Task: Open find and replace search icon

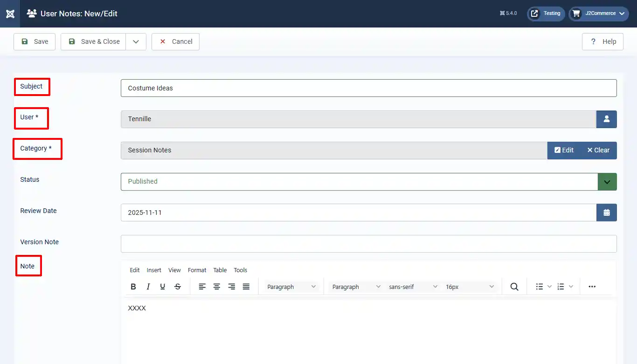Action: click(x=514, y=287)
